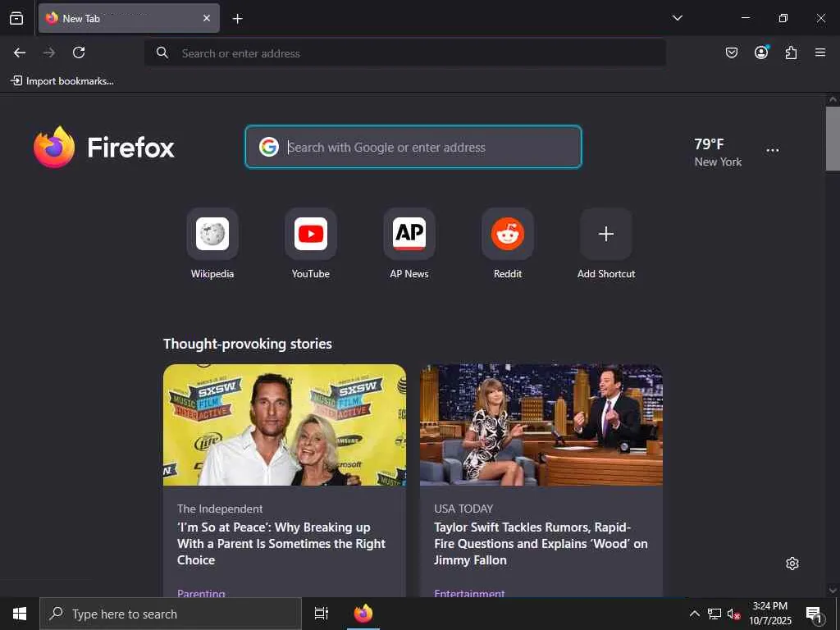Open the SXSW story thumbnail from The Independent
The width and height of the screenshot is (840, 630).
click(x=285, y=425)
